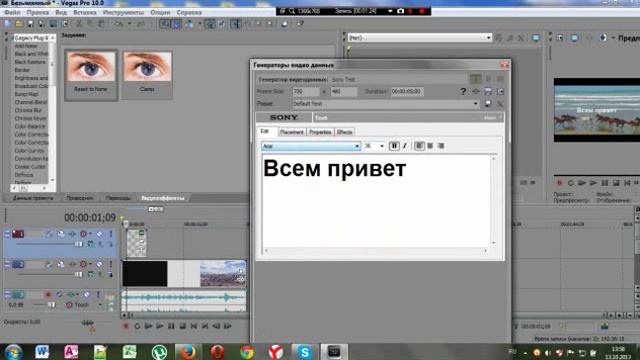This screenshot has height=360, width=640.
Task: Click the Windows Start button
Action: click(13, 351)
